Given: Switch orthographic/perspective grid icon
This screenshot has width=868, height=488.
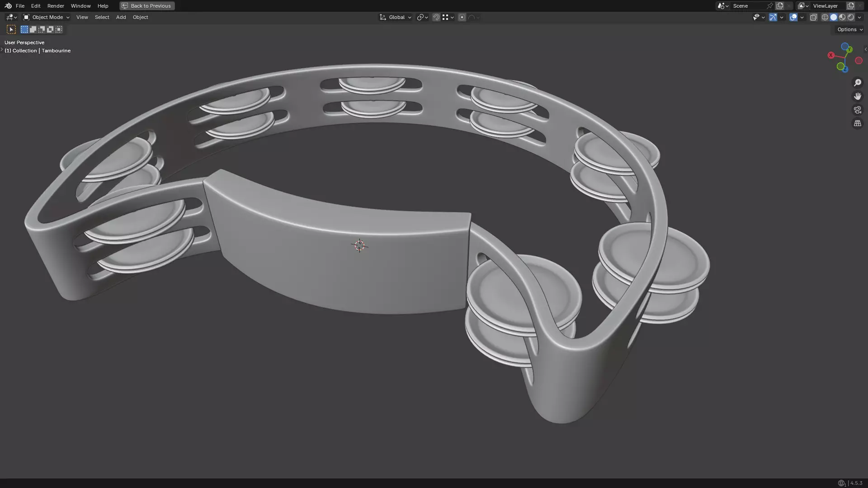Looking at the screenshot, I should [x=857, y=123].
